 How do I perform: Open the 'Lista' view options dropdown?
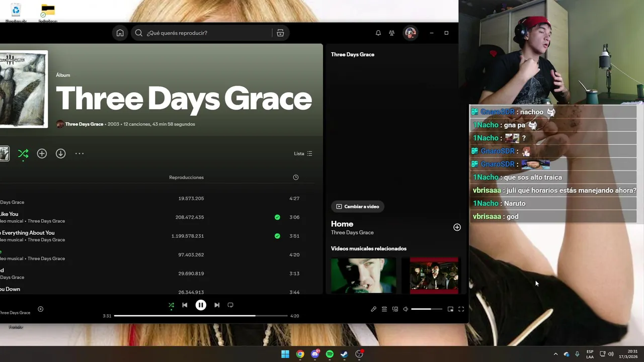(x=303, y=153)
